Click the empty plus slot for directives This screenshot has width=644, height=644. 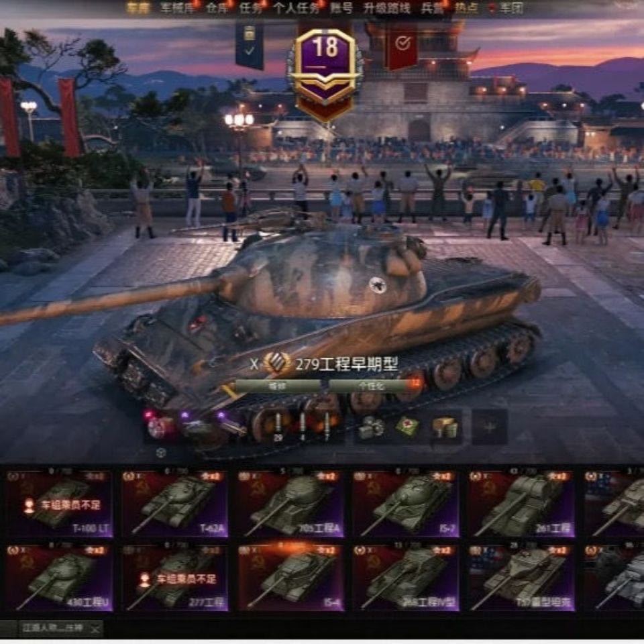click(490, 427)
